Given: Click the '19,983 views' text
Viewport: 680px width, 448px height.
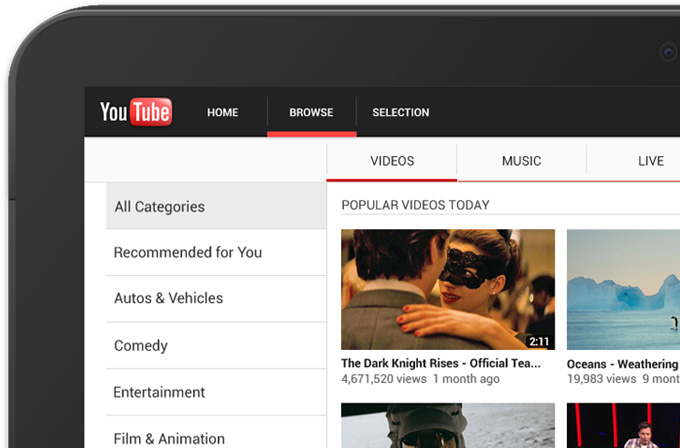Looking at the screenshot, I should pos(601,379).
